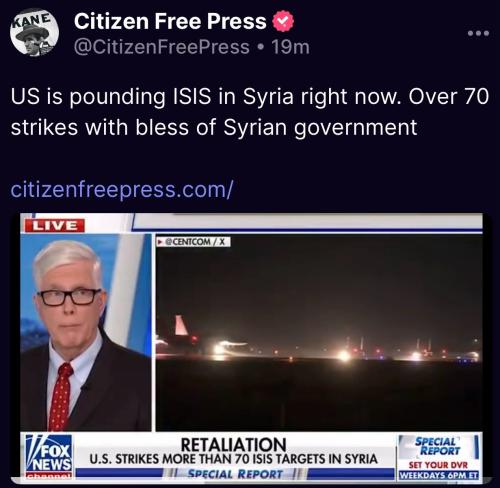The image size is (500, 488).
Task: Click the Citizen Free Press display name
Action: pyautogui.click(x=170, y=21)
